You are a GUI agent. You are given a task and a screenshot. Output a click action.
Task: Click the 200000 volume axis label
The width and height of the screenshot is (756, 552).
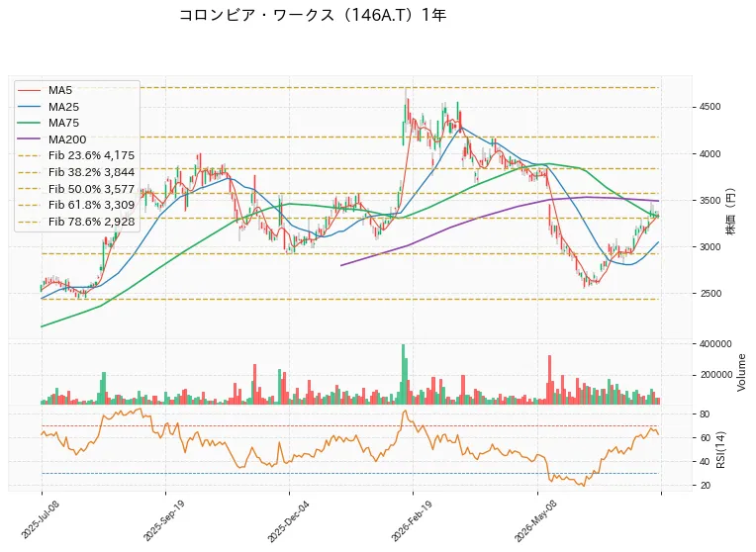pos(715,375)
